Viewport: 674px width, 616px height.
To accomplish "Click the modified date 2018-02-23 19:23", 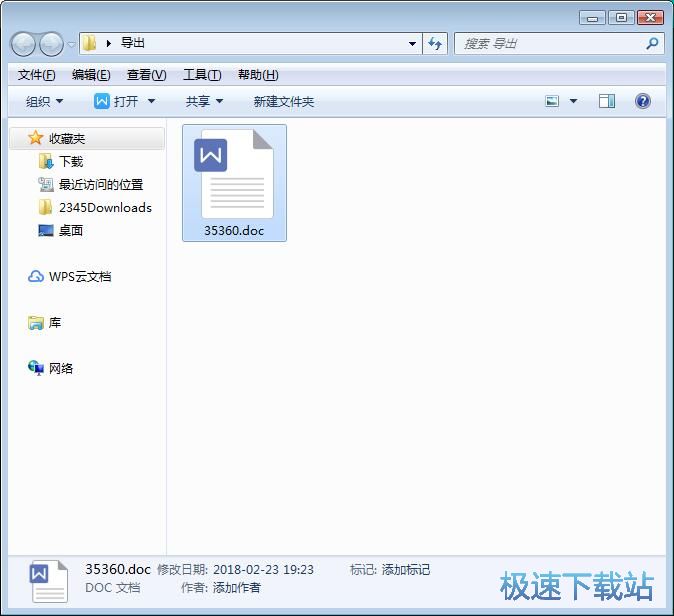I will point(263,570).
